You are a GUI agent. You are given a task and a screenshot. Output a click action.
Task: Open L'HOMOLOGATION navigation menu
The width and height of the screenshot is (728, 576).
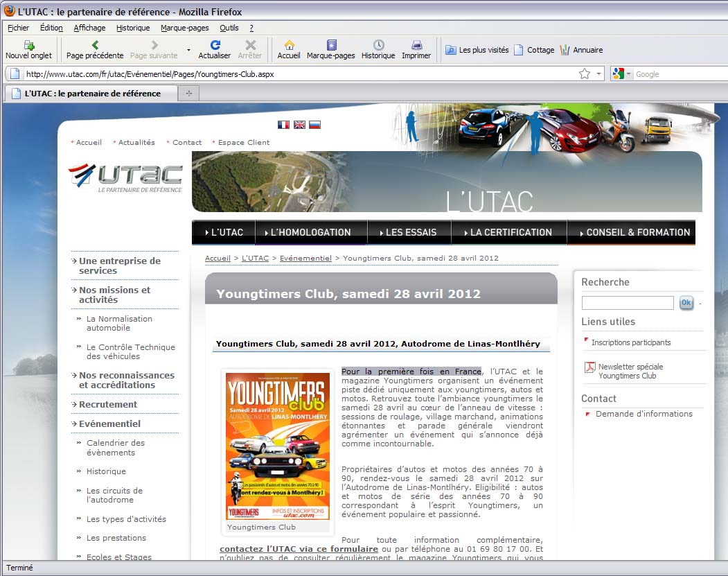(x=310, y=232)
